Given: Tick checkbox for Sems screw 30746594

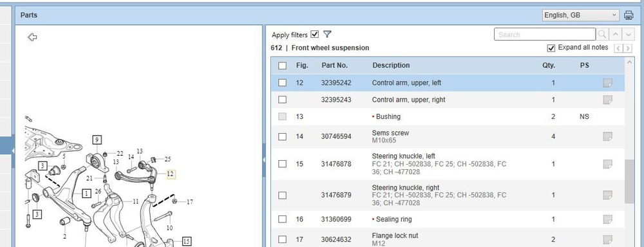Looking at the screenshot, I should coord(282,136).
